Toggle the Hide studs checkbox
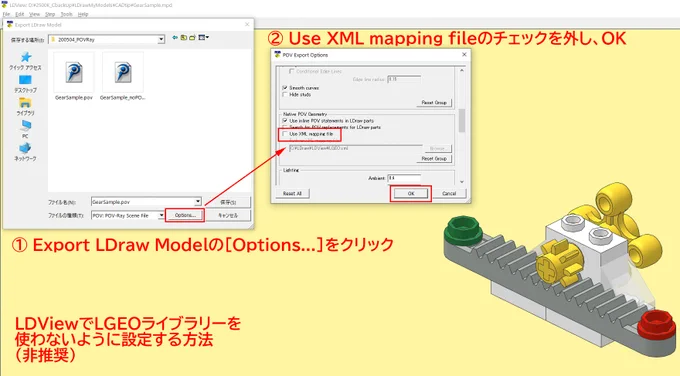This screenshot has width=680, height=376. tap(285, 94)
